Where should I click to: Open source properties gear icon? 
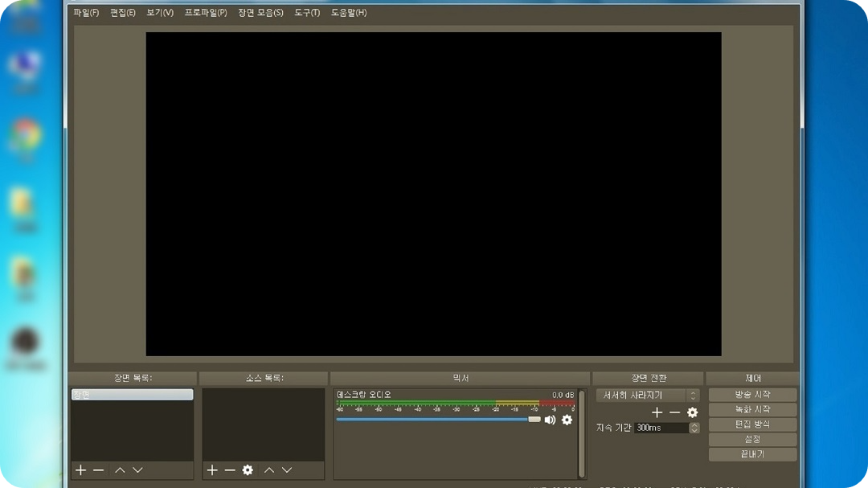[248, 470]
